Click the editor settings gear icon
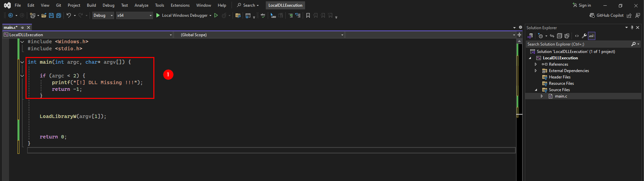This screenshot has width=644, height=181. [521, 27]
